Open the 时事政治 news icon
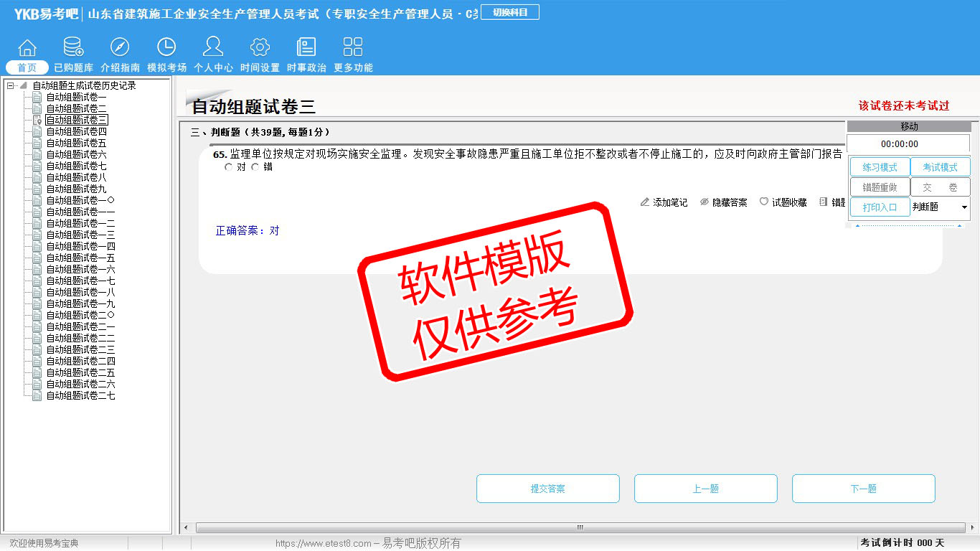This screenshot has width=980, height=551. click(306, 48)
